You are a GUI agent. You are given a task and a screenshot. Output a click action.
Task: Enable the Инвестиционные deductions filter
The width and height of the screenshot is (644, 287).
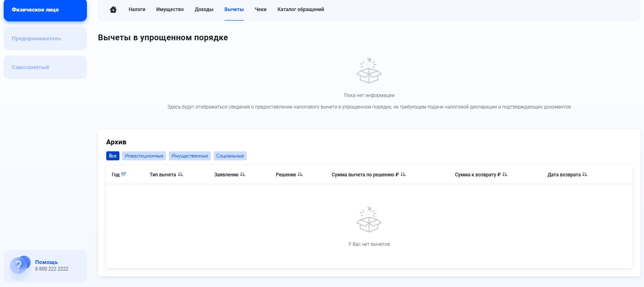pos(143,155)
